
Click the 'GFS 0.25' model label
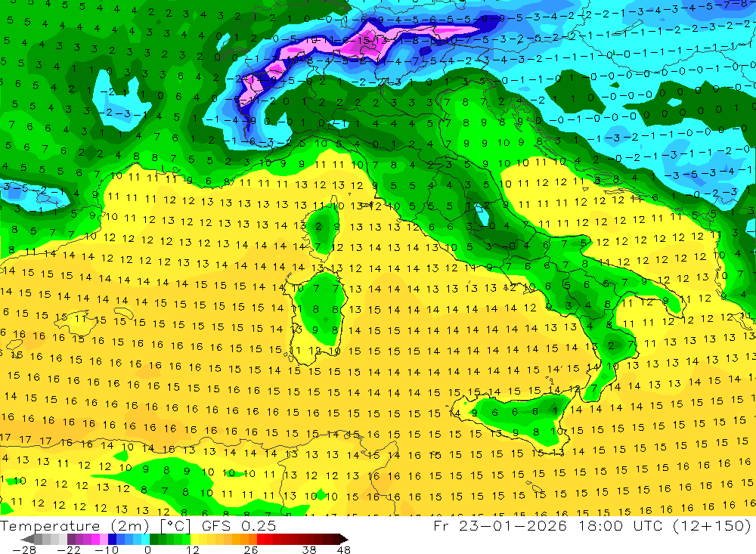pyautogui.click(x=239, y=526)
